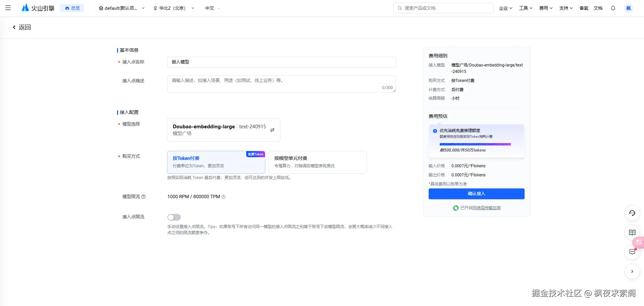Open the documentation book floating button
The height and width of the screenshot is (306, 644).
click(632, 232)
